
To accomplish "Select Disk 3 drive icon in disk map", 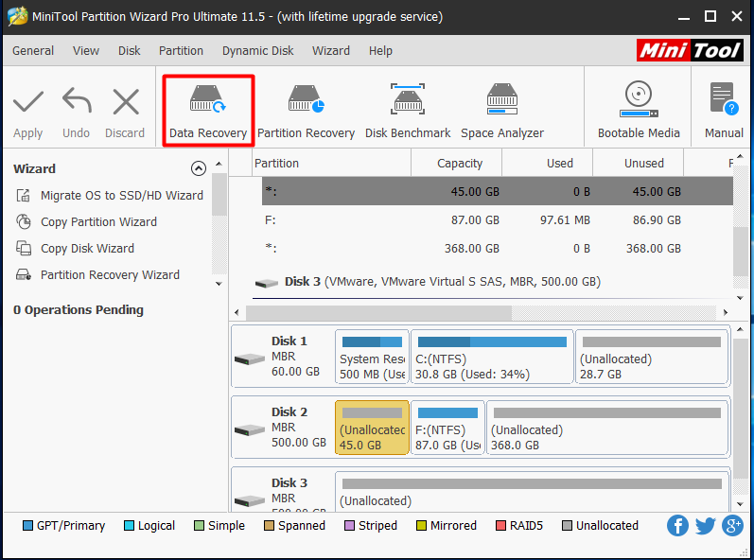I will click(250, 500).
